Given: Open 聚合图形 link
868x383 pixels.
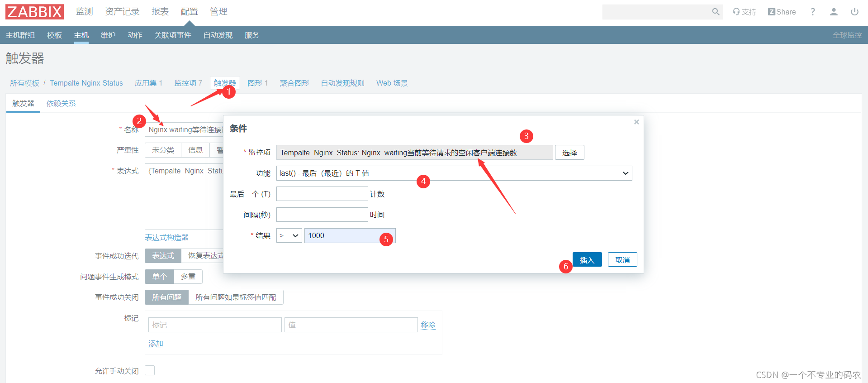Looking at the screenshot, I should 294,83.
